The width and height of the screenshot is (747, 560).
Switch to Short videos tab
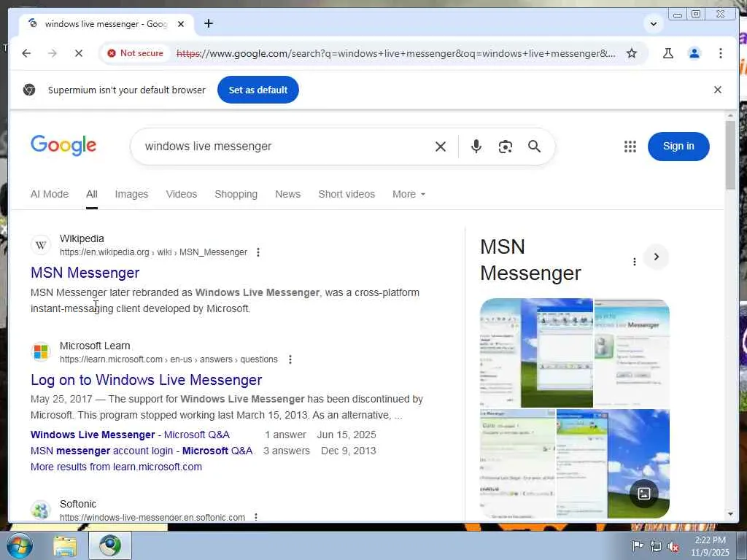click(x=347, y=194)
